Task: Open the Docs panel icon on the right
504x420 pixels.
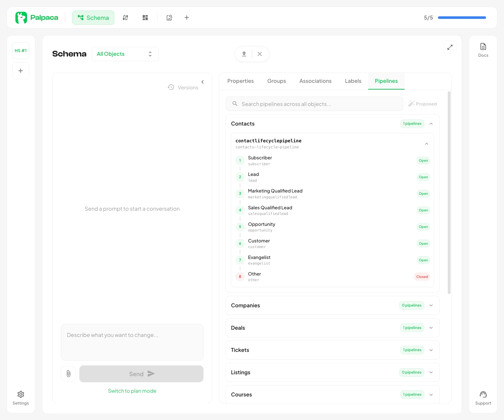Action: (x=483, y=49)
